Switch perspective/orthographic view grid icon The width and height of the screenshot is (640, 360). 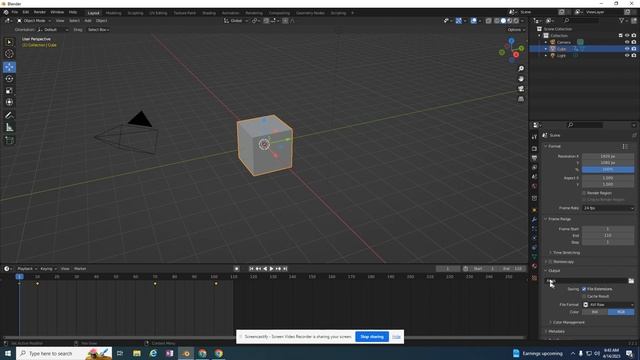coord(521,99)
